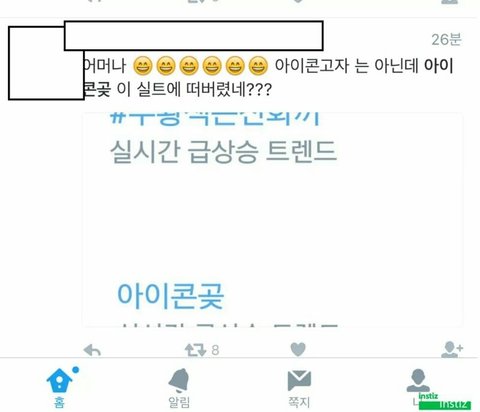The image size is (480, 412).
Task: Click the retweet count 8
Action: 215,350
